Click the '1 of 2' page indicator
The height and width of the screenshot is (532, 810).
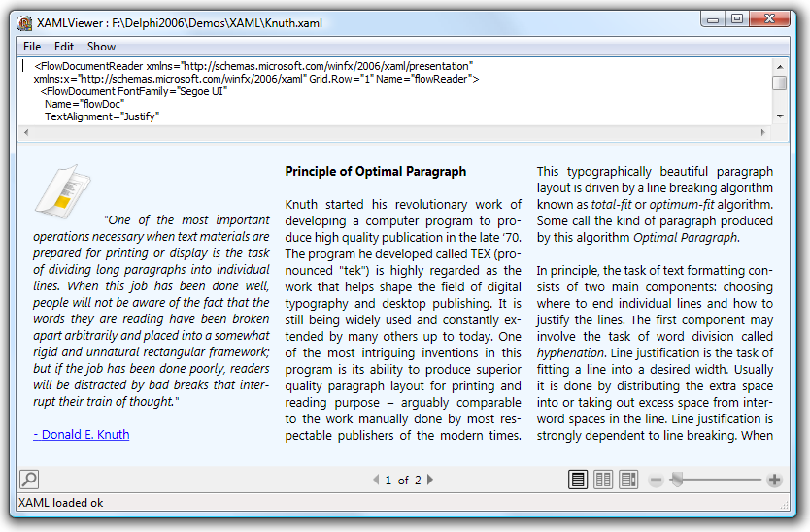[x=403, y=481]
